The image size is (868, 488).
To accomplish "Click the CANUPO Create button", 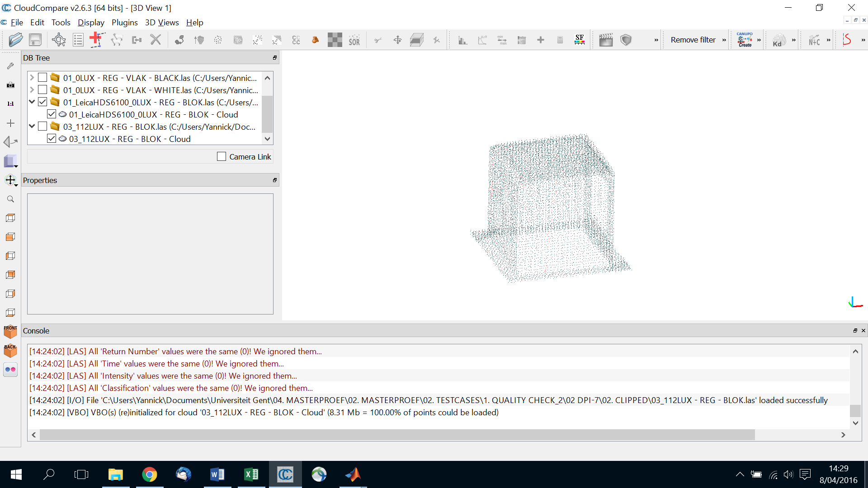I will pos(745,40).
